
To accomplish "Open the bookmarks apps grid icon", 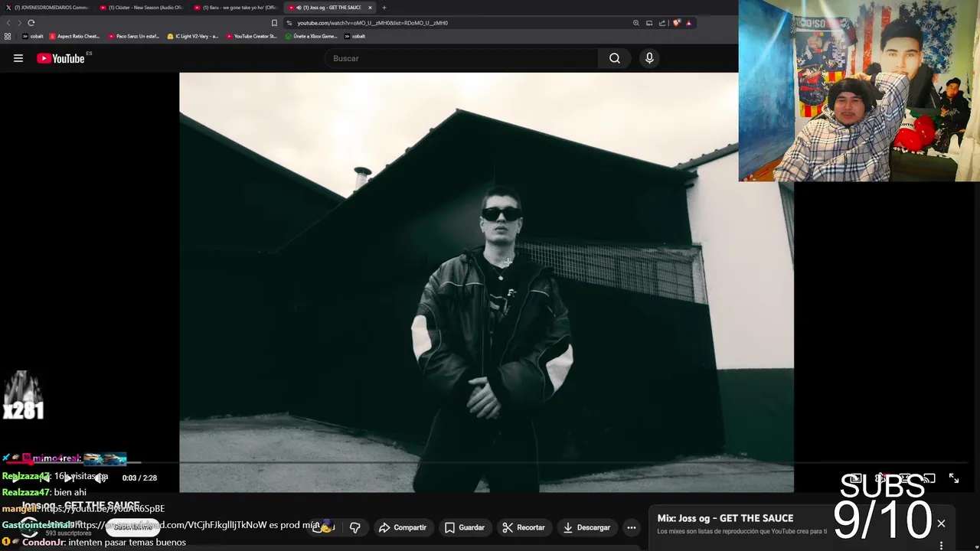I will tap(8, 36).
